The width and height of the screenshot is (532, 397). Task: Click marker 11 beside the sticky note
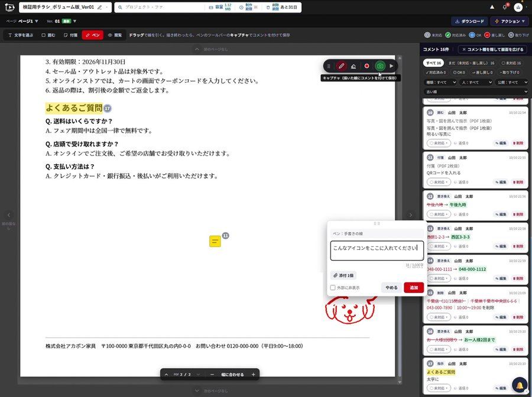[225, 236]
